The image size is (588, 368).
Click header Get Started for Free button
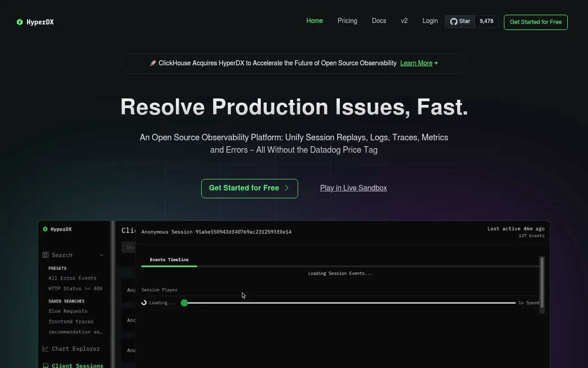[x=536, y=22]
